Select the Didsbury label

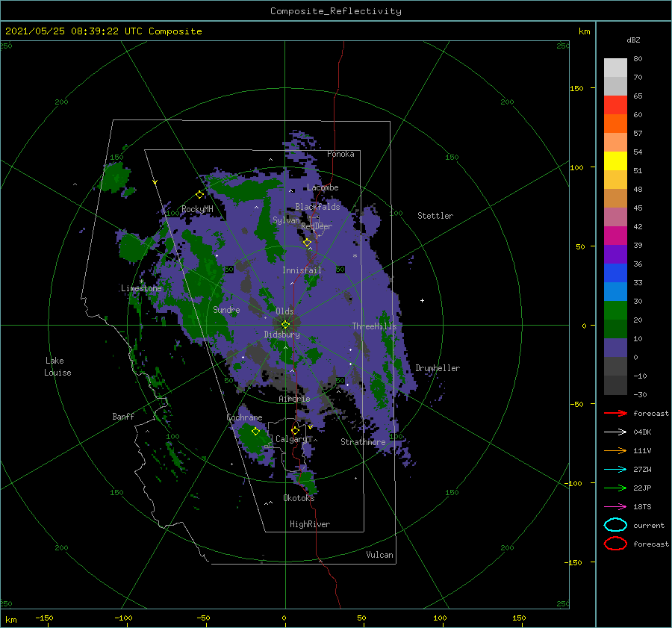pyautogui.click(x=282, y=335)
